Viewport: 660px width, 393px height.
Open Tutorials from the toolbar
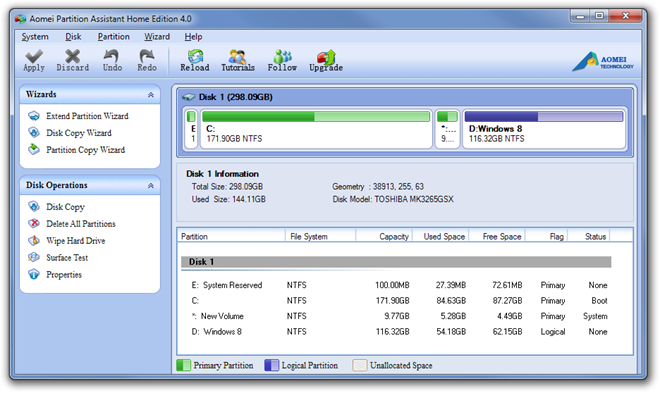click(238, 61)
